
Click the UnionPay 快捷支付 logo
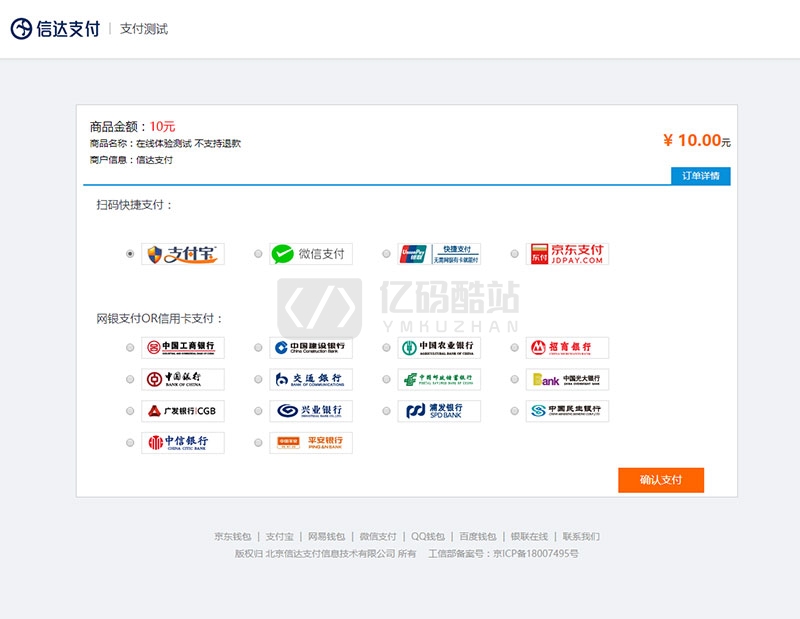[439, 254]
